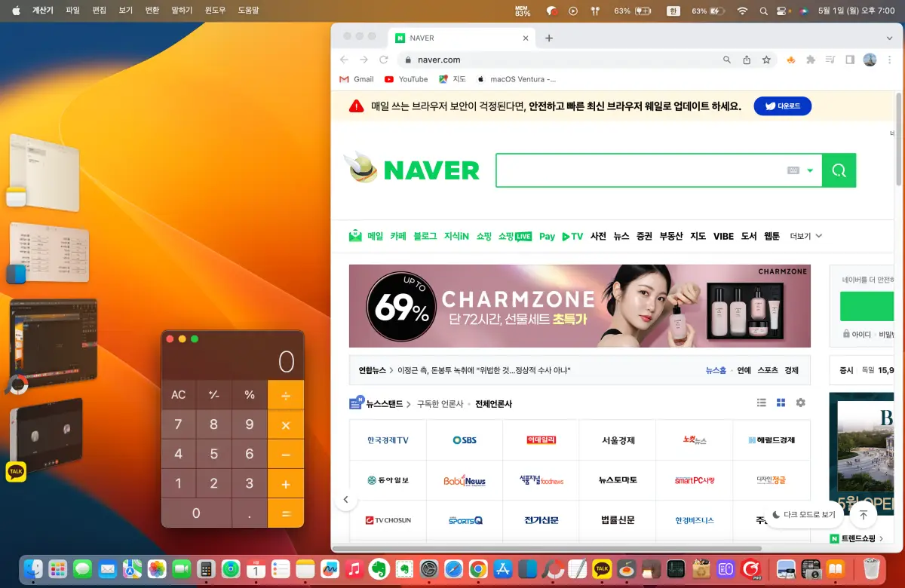Image resolution: width=905 pixels, height=588 pixels.
Task: Click the Spotlight search icon in the menu bar
Action: tap(765, 11)
